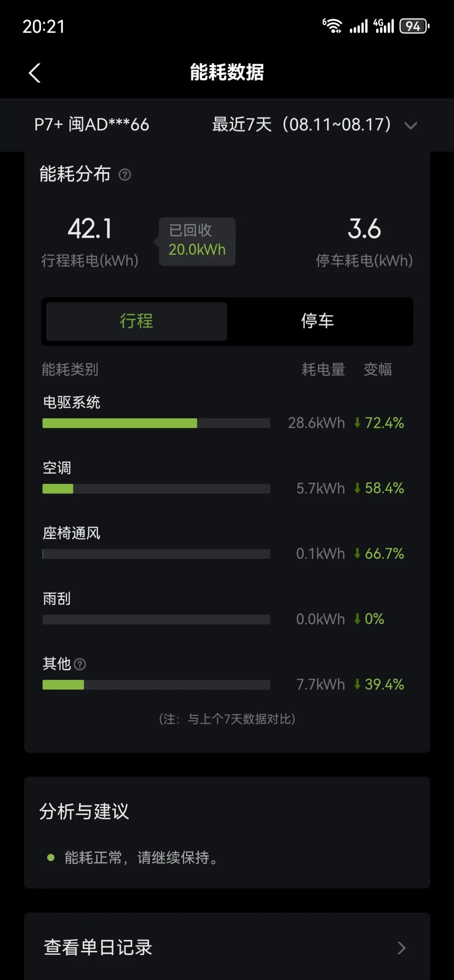The image size is (454, 980).
Task: Tap the 已回收 20.0kWh badge
Action: [197, 241]
